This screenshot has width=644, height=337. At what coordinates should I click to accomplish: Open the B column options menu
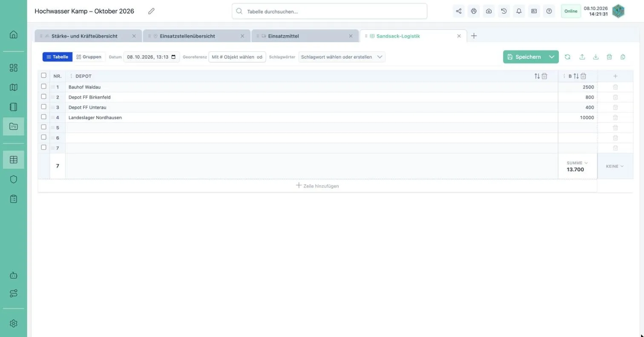(564, 76)
